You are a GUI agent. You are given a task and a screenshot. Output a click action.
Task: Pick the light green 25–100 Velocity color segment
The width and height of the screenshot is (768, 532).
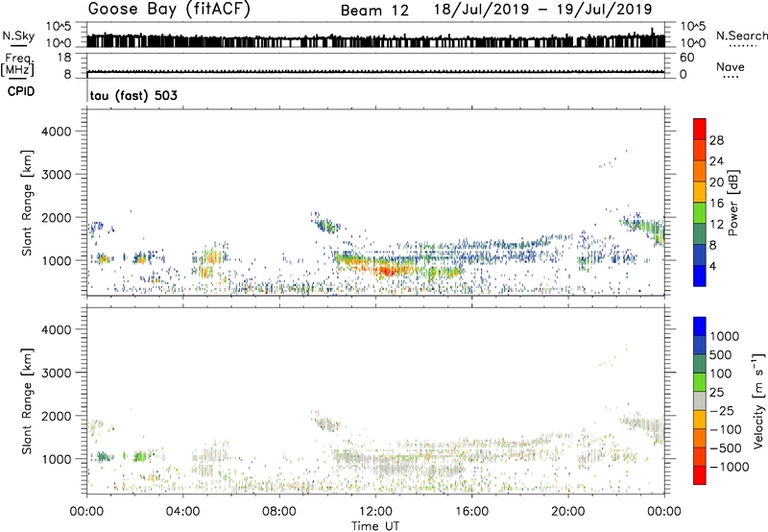point(700,382)
